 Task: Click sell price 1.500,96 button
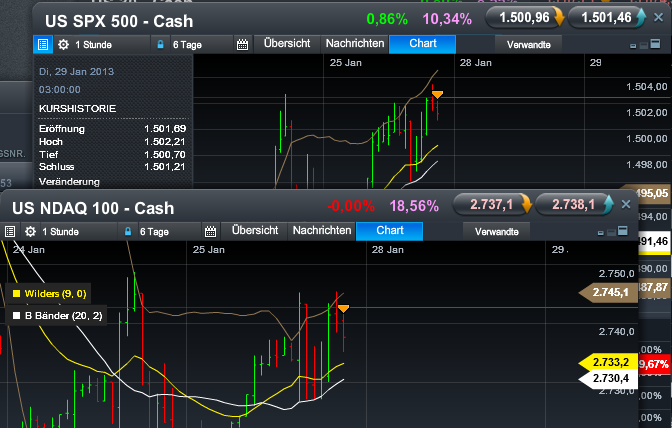click(525, 18)
